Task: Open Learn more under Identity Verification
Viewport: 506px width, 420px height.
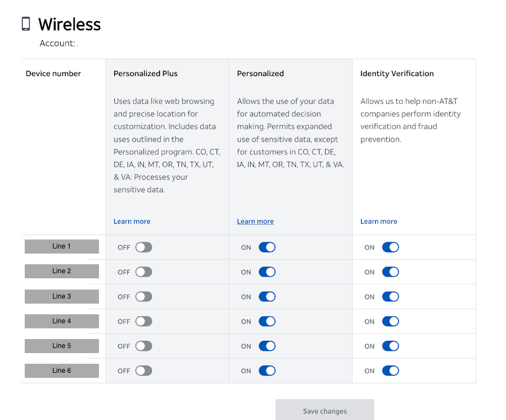Action: pyautogui.click(x=378, y=221)
